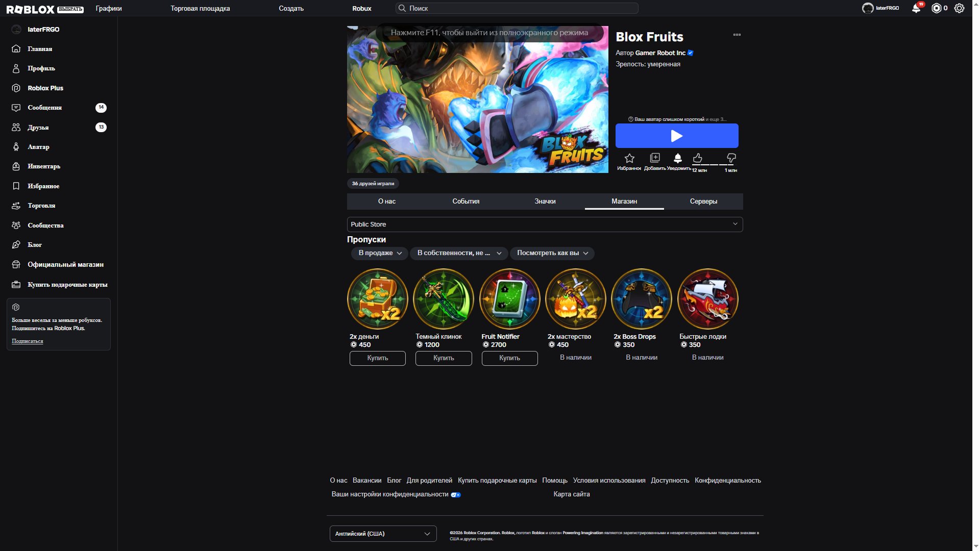Switch to the Серверы tab
This screenshot has height=551, width=980.
point(703,202)
